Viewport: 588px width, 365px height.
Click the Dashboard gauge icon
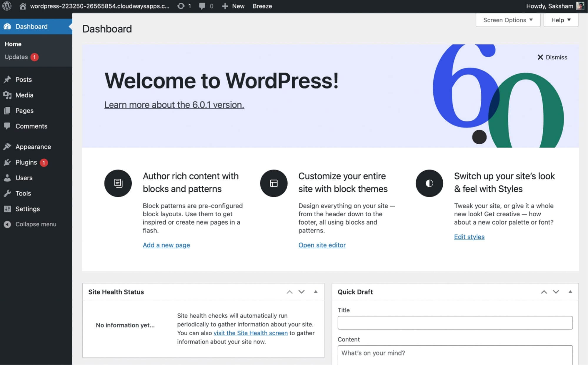point(7,26)
